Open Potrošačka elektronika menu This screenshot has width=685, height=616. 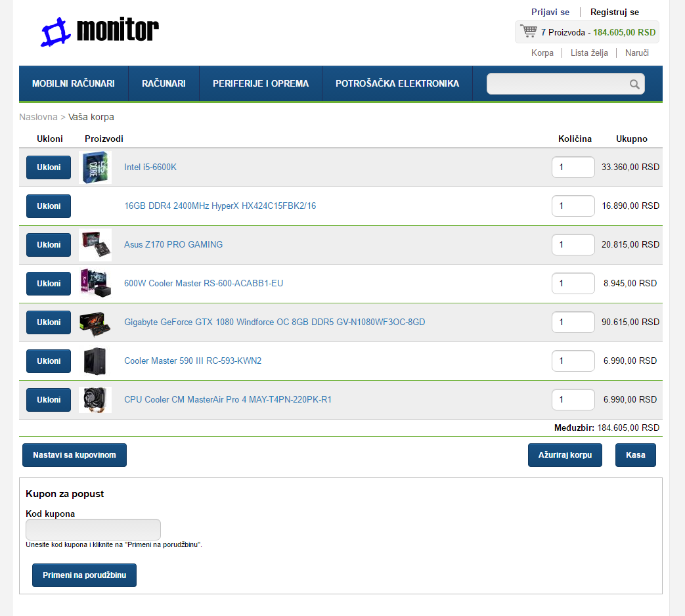(x=397, y=83)
